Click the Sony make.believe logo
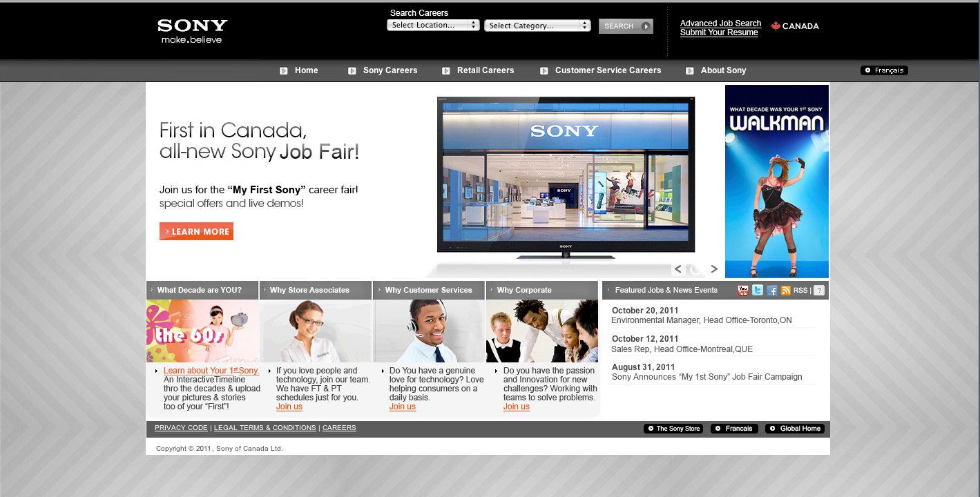Screen dimensions: 980x497 tap(192, 31)
